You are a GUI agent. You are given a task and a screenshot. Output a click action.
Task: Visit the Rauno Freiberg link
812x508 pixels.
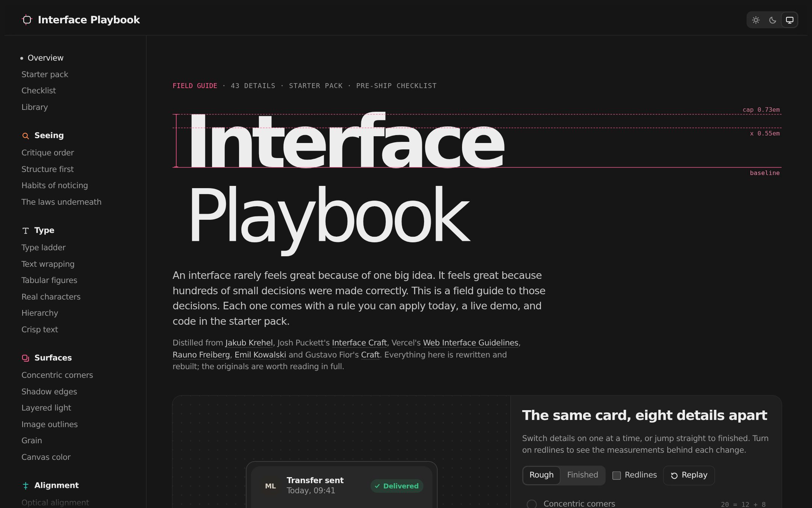[x=201, y=355]
